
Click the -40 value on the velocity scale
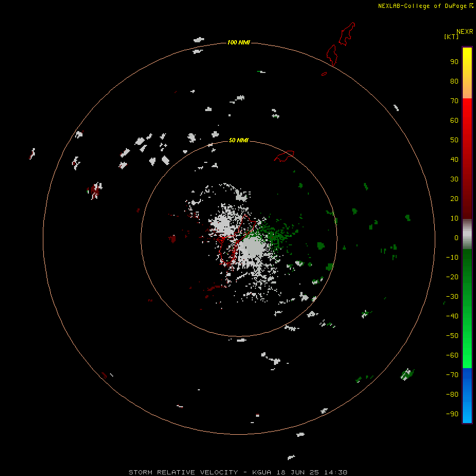(x=452, y=316)
